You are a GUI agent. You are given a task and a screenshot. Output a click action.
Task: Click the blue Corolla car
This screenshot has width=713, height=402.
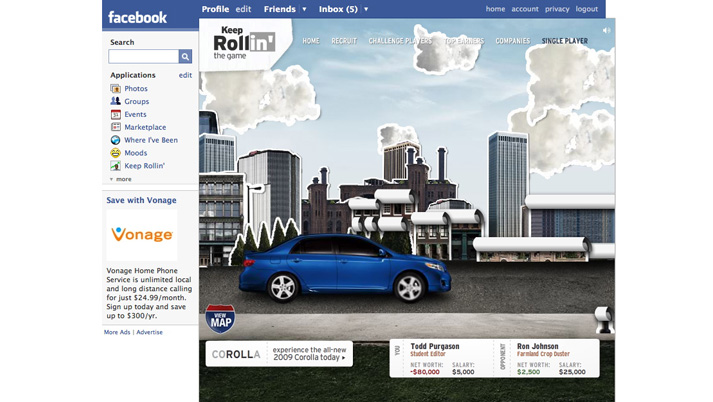click(x=345, y=268)
